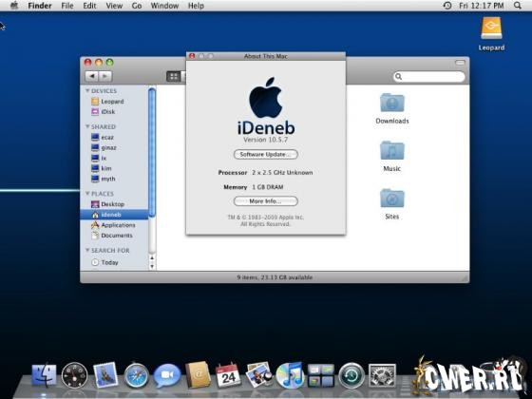Open Spotlight search magnifier in menu bar

(x=518, y=6)
